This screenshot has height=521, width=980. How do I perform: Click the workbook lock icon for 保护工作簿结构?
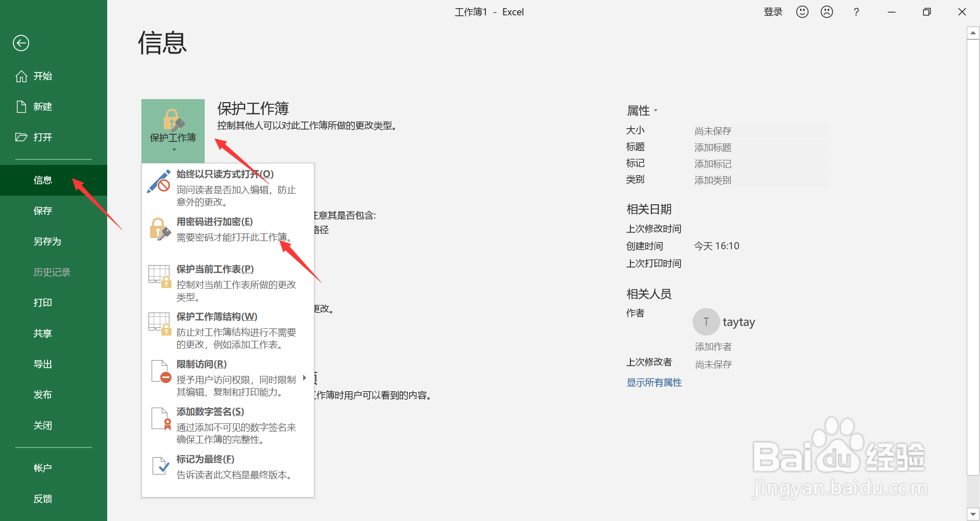click(159, 324)
